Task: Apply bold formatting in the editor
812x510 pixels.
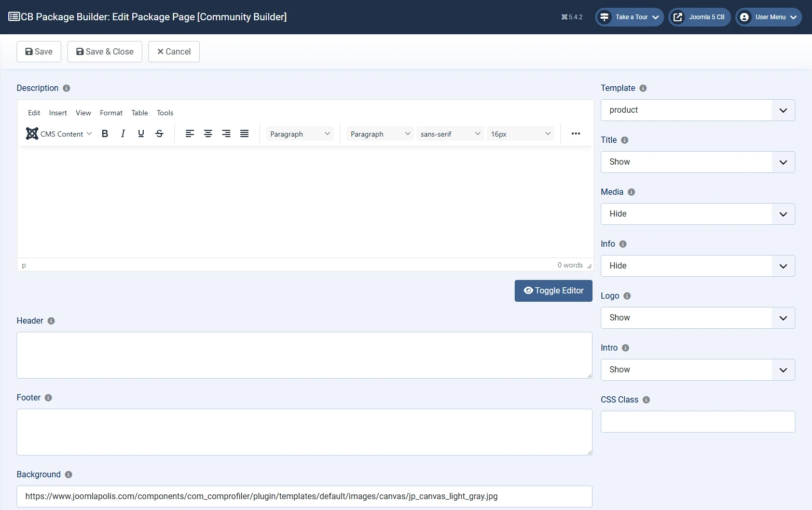Action: [x=104, y=133]
